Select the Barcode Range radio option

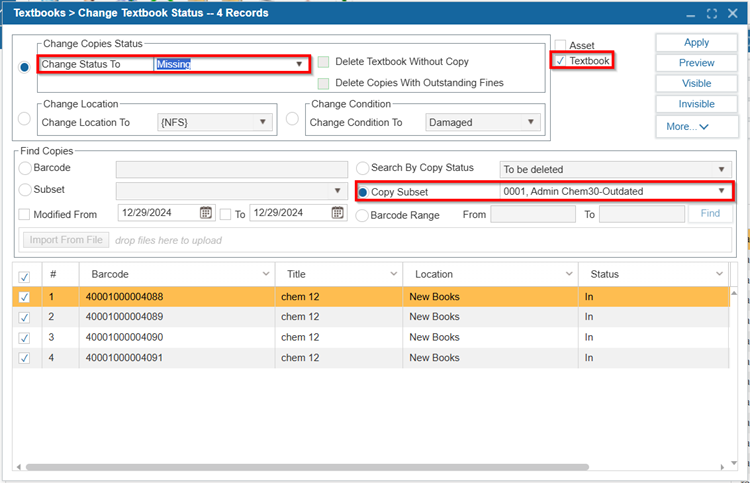[362, 215]
